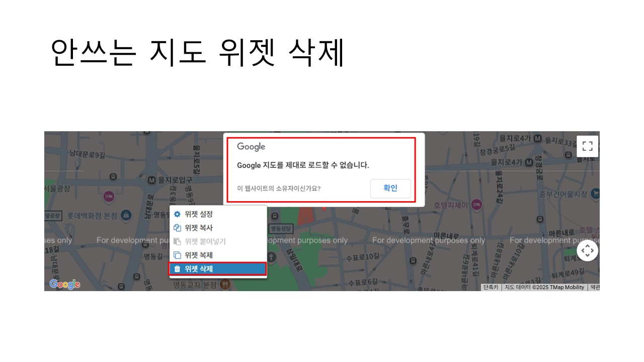This screenshot has width=644, height=362.
Task: Click the error text Google 지도를 제대로 로드할 수 없습니다
Action: point(303,165)
